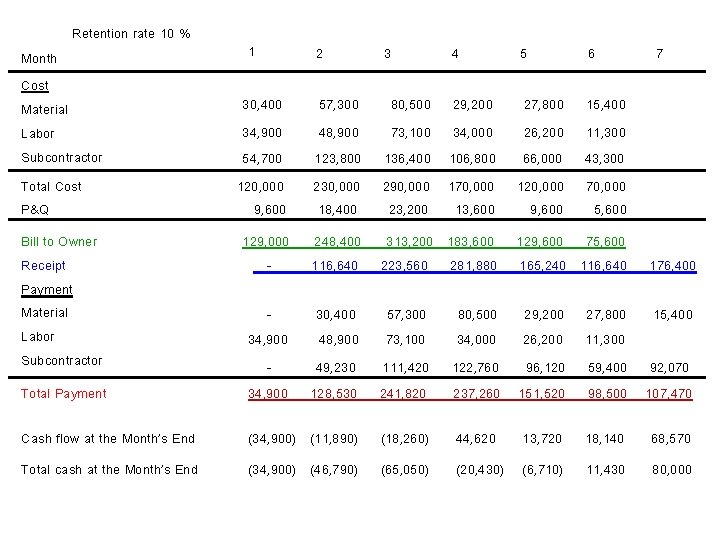
Task: Select total cash value 80,000
Action: tap(672, 470)
